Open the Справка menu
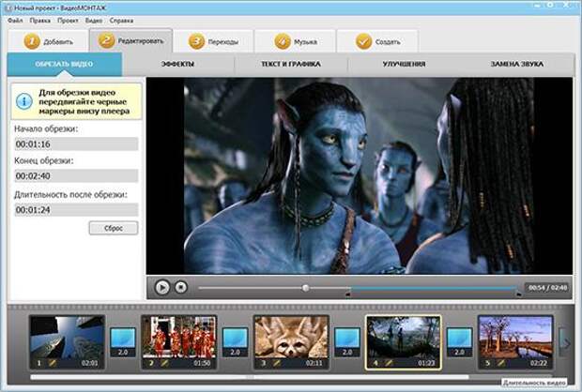This screenshot has height=392, width=582. click(x=121, y=21)
